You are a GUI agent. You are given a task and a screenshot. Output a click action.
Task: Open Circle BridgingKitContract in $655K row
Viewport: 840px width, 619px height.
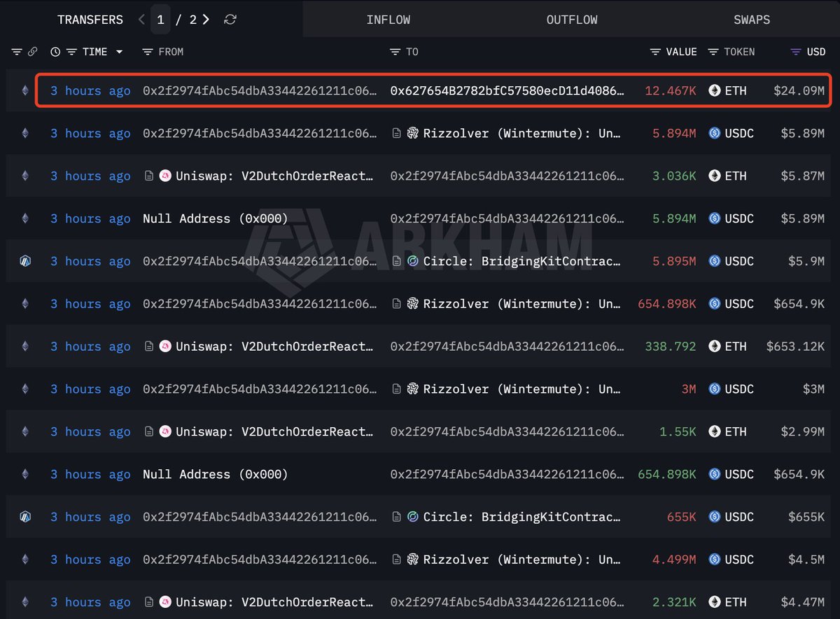522,517
